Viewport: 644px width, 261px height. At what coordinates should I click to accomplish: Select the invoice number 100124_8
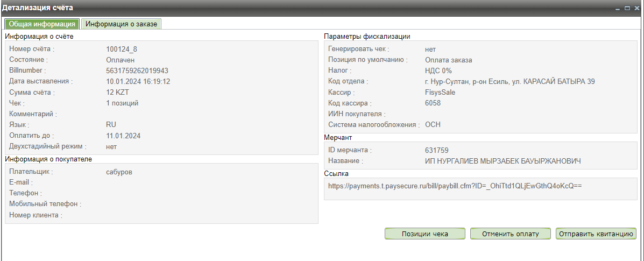122,49
